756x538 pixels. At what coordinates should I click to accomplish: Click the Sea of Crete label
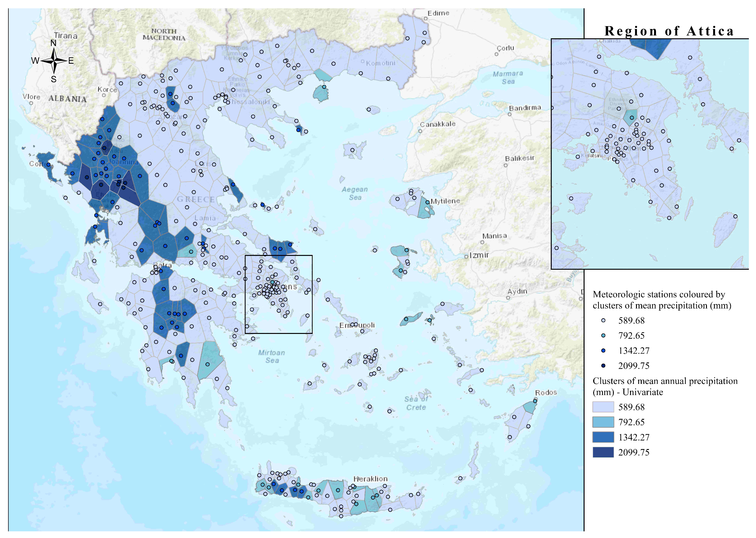coord(416,403)
